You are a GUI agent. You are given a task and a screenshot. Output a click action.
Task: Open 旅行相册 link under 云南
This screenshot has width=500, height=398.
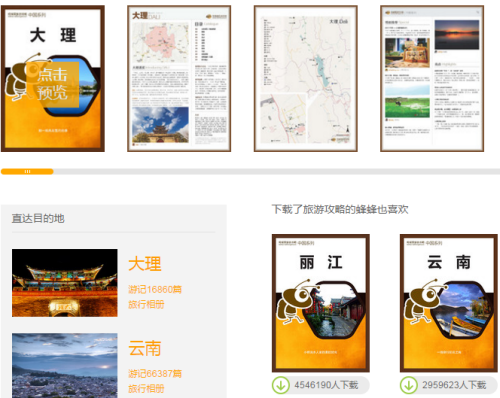(x=146, y=389)
